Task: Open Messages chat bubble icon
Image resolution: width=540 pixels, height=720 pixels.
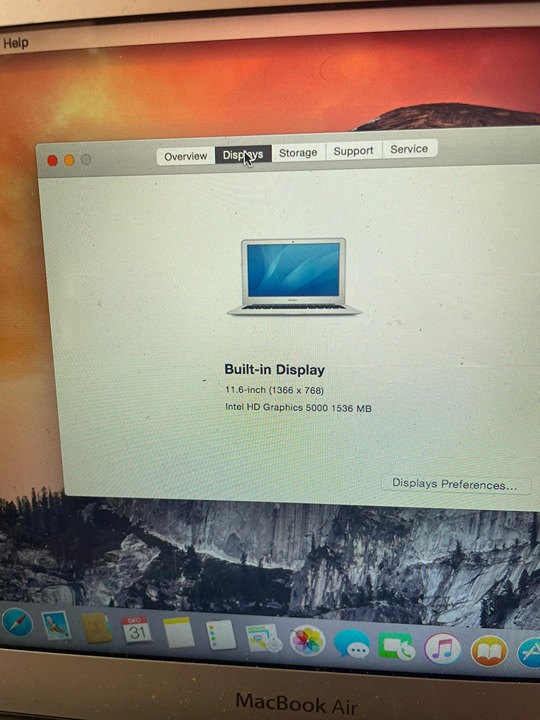Action: pyautogui.click(x=351, y=644)
